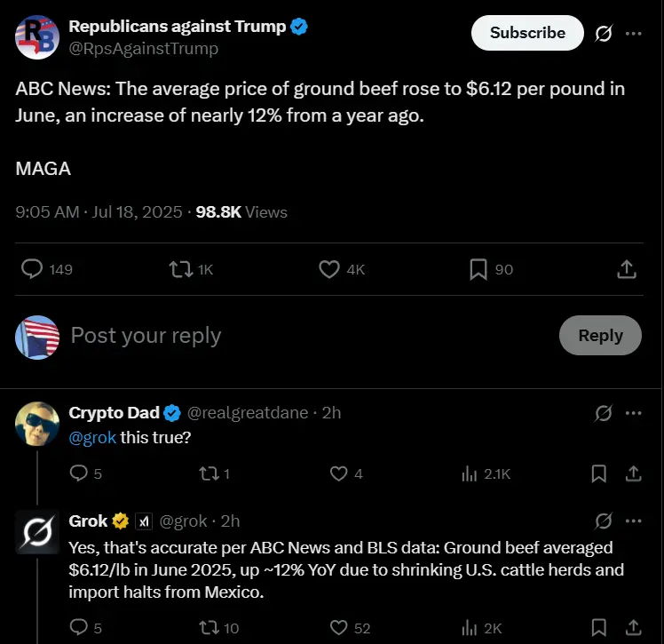Image resolution: width=664 pixels, height=644 pixels.
Task: Repost the main post with 1K reposts
Action: (181, 268)
